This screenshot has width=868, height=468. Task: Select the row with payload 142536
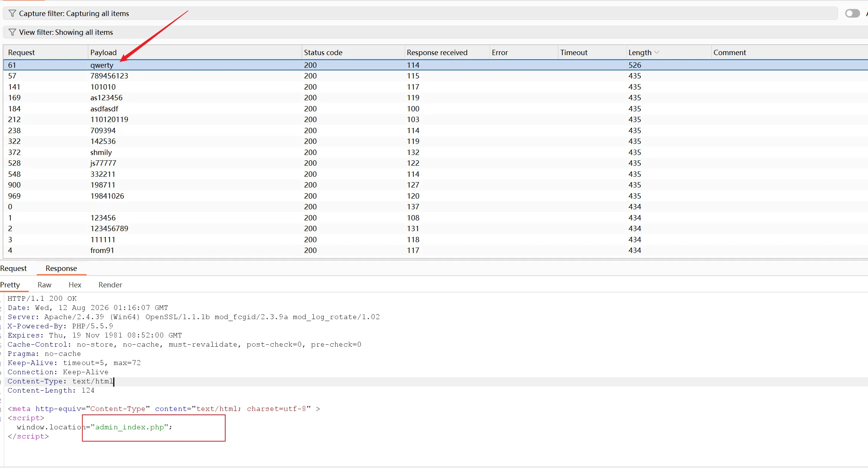click(x=435, y=141)
